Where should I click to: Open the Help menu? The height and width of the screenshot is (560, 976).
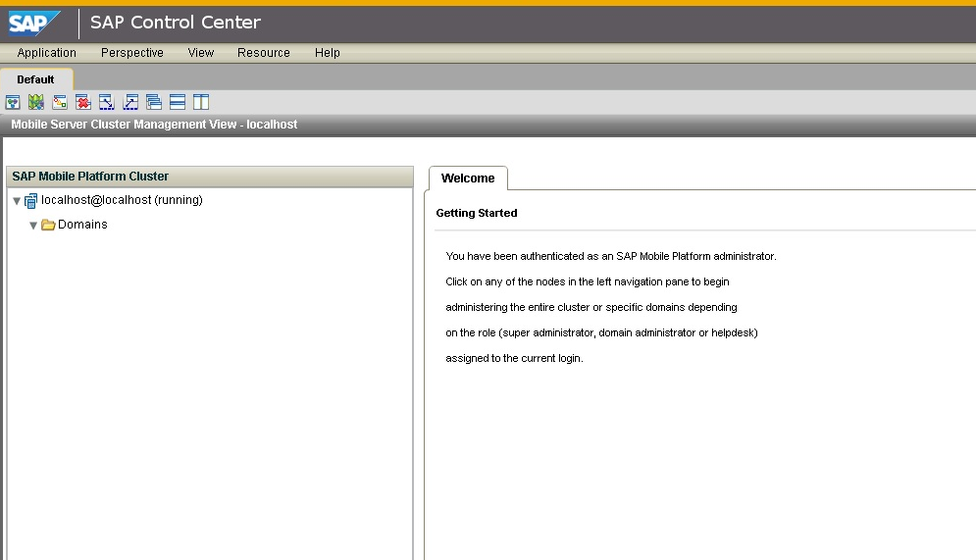tap(328, 53)
